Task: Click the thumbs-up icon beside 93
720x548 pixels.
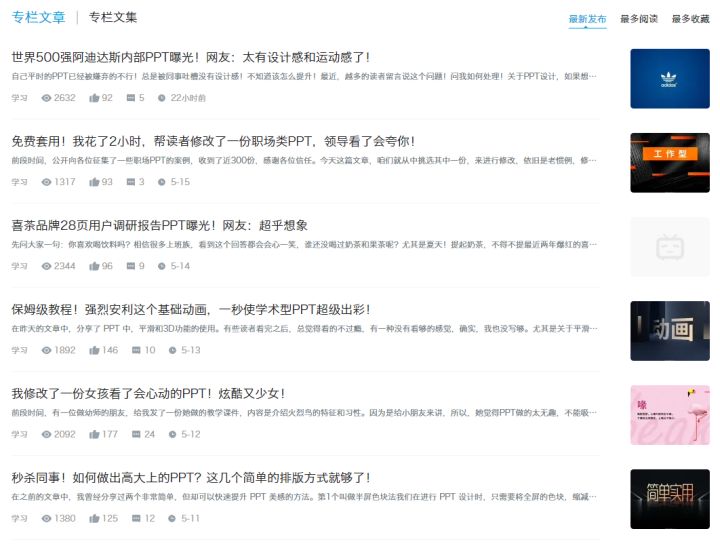Action: (94, 182)
